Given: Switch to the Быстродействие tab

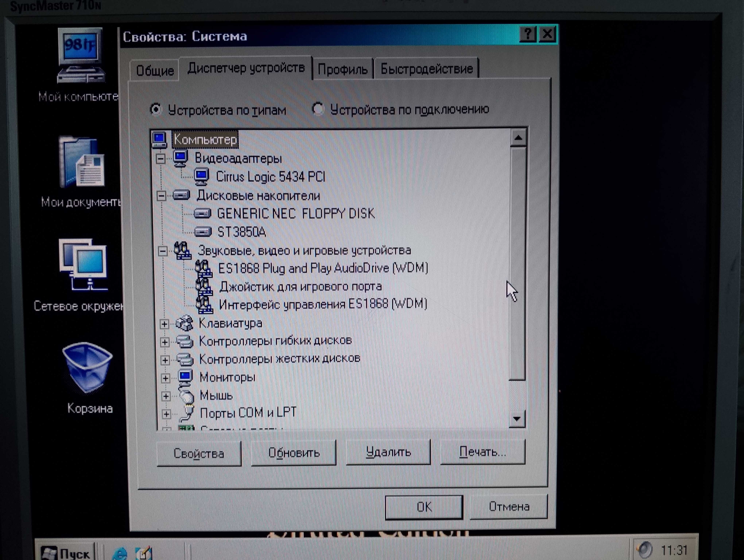Looking at the screenshot, I should tap(427, 69).
